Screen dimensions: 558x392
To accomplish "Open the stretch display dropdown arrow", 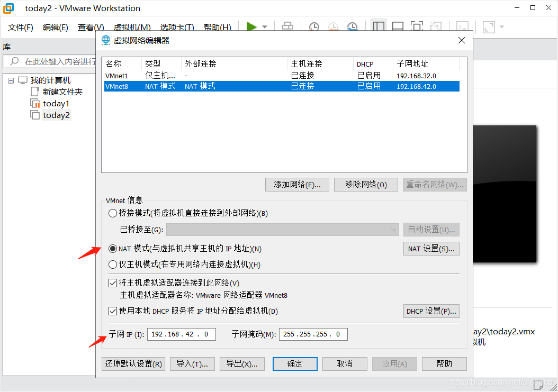I will tap(502, 27).
